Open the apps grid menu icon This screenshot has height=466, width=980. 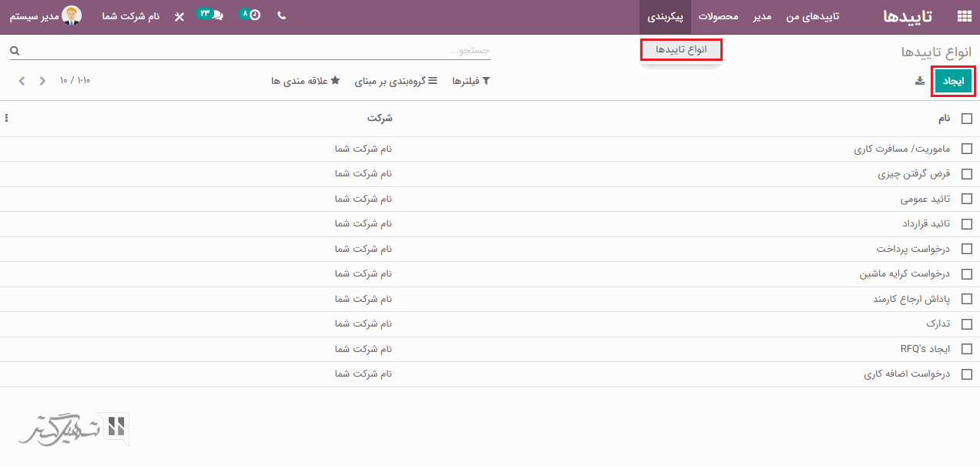(964, 16)
